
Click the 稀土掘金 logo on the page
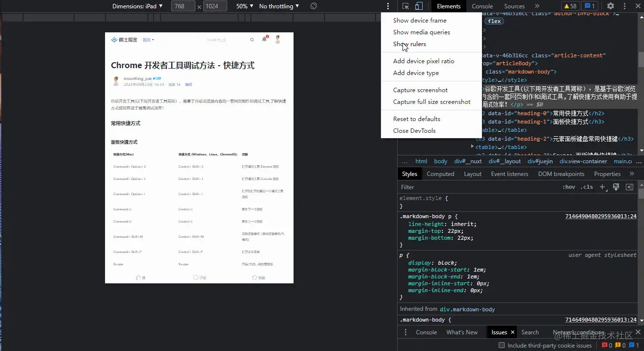click(124, 40)
